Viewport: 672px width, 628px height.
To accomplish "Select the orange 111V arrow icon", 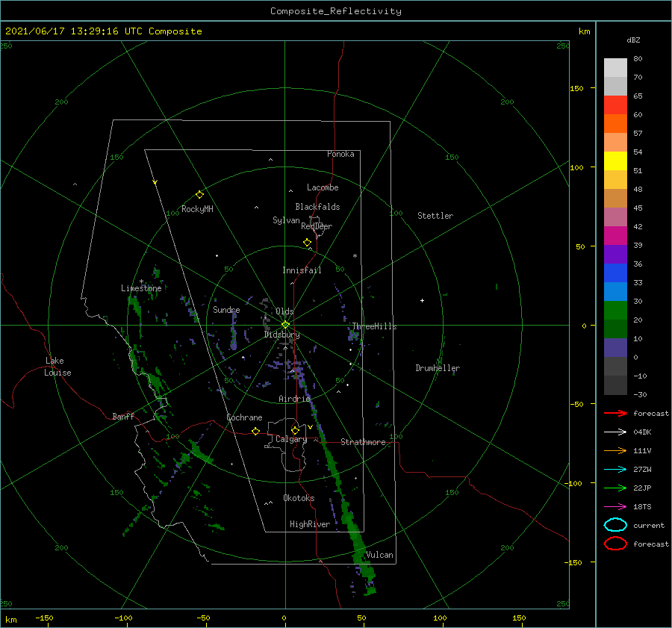I will coord(615,450).
